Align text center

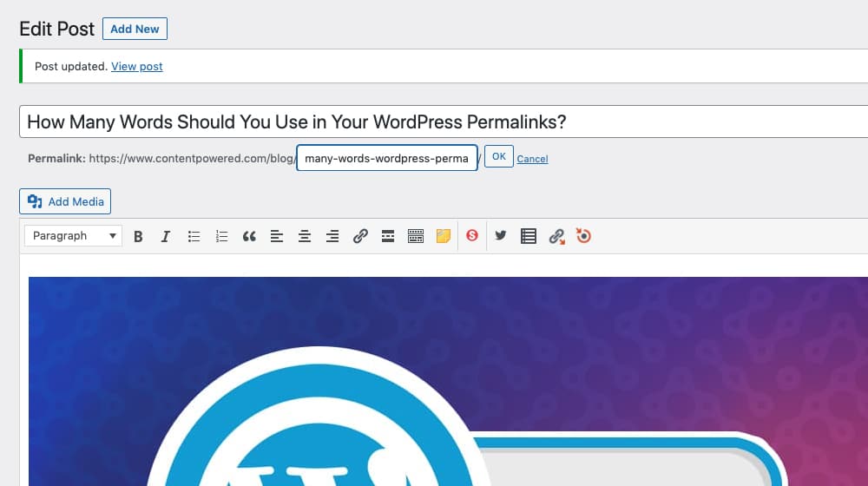click(x=305, y=236)
